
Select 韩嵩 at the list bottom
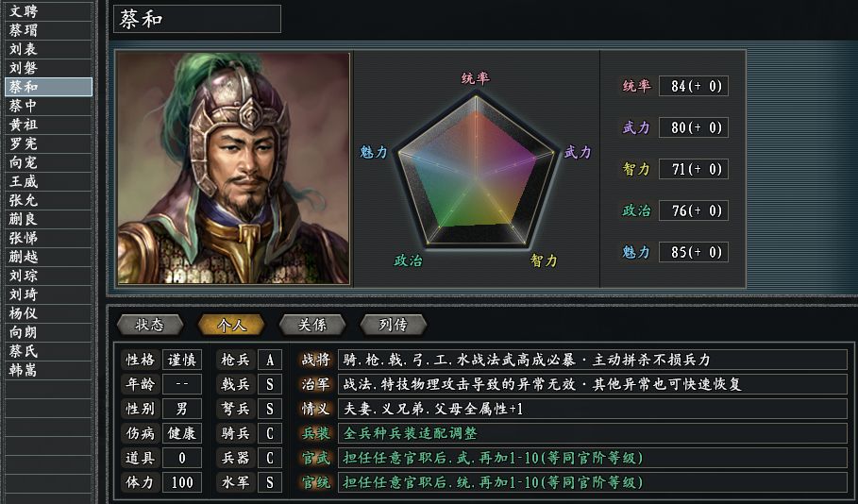click(24, 370)
